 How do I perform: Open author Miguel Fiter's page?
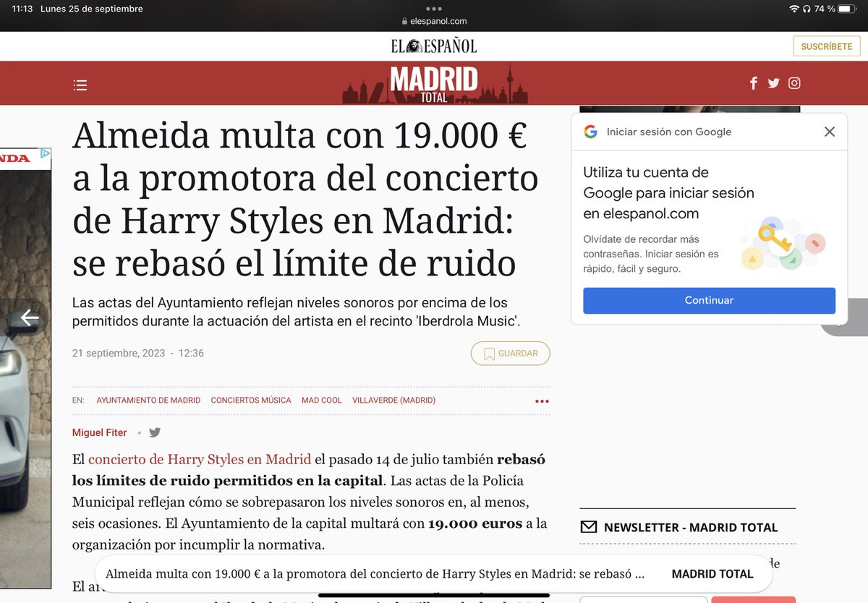[99, 432]
